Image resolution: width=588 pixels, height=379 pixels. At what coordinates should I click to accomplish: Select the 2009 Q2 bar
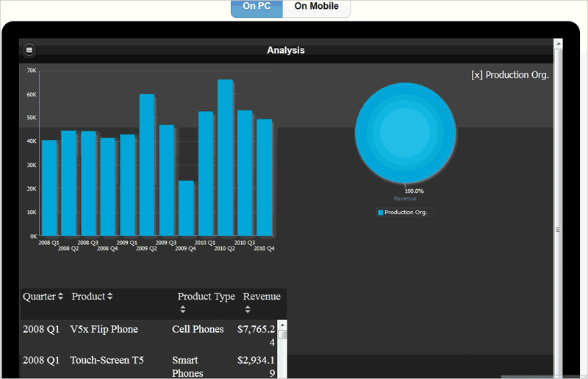tap(147, 166)
